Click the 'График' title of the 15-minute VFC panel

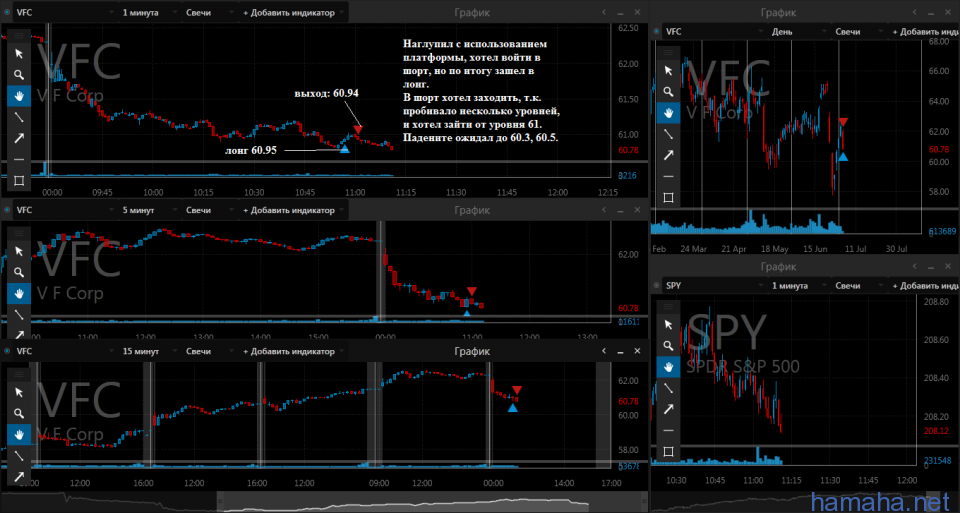[471, 351]
